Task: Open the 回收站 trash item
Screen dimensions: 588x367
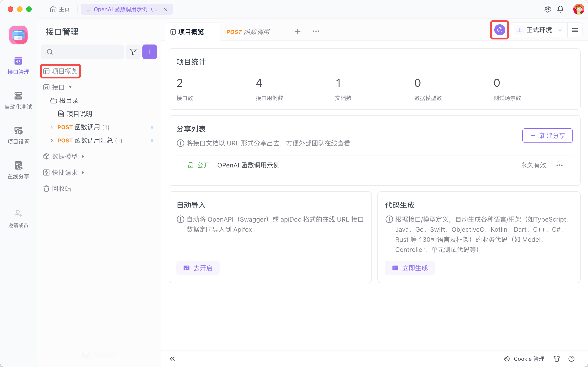Action: [x=61, y=189]
